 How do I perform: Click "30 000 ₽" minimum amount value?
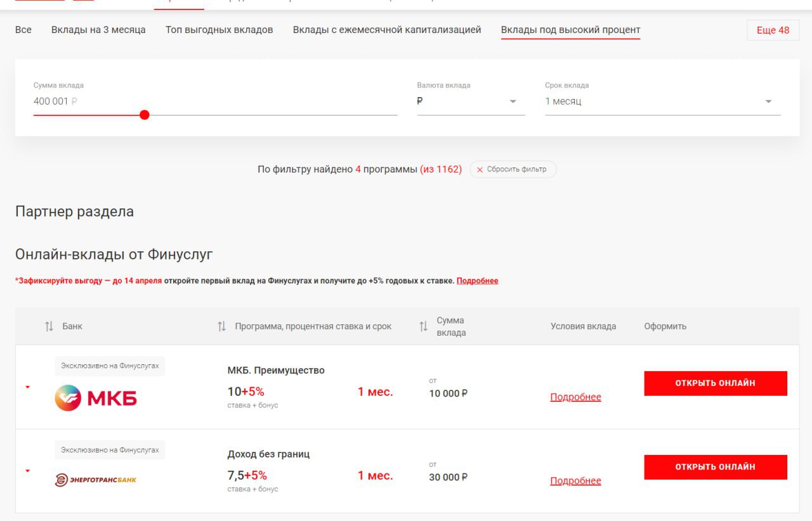449,477
